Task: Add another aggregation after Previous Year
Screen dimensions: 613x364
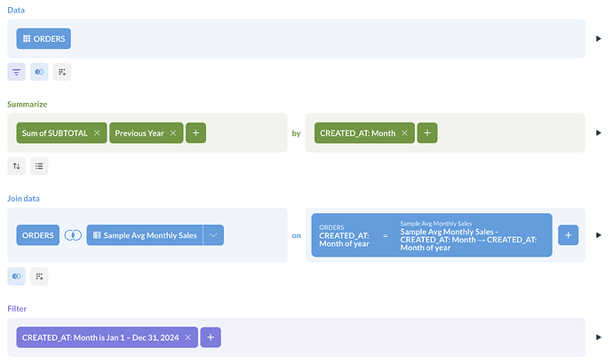Action: coord(196,133)
